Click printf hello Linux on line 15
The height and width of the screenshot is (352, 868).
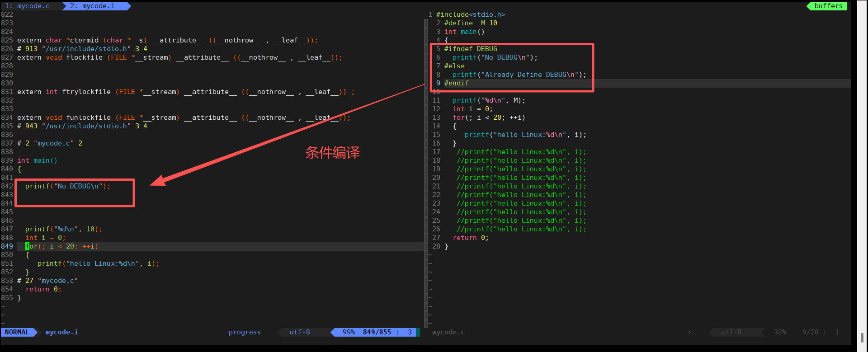pos(525,135)
